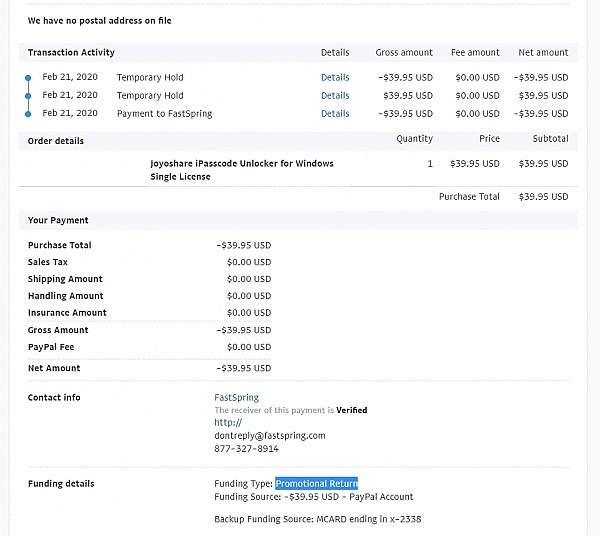The height and width of the screenshot is (536, 600).
Task: Open Details link for Payment to FastSpring
Action: [x=335, y=114]
